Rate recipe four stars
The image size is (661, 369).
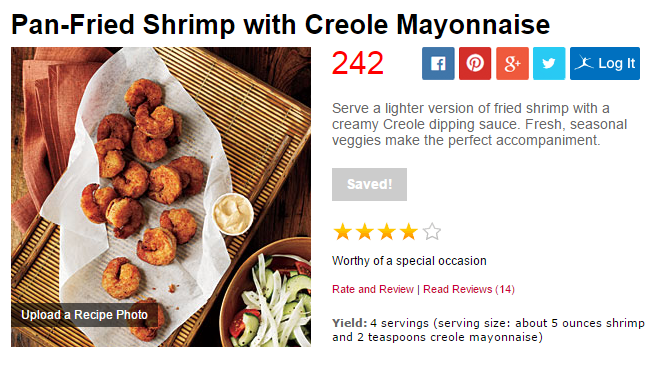(409, 232)
